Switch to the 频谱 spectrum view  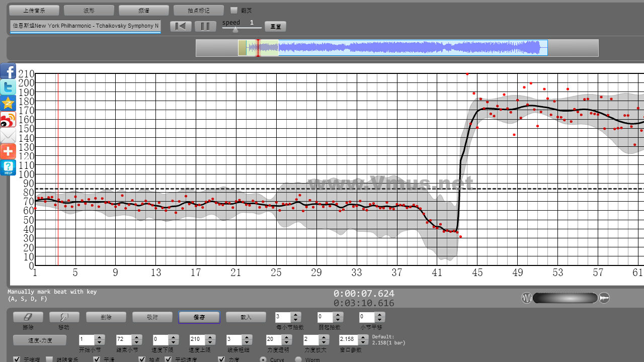(x=144, y=10)
